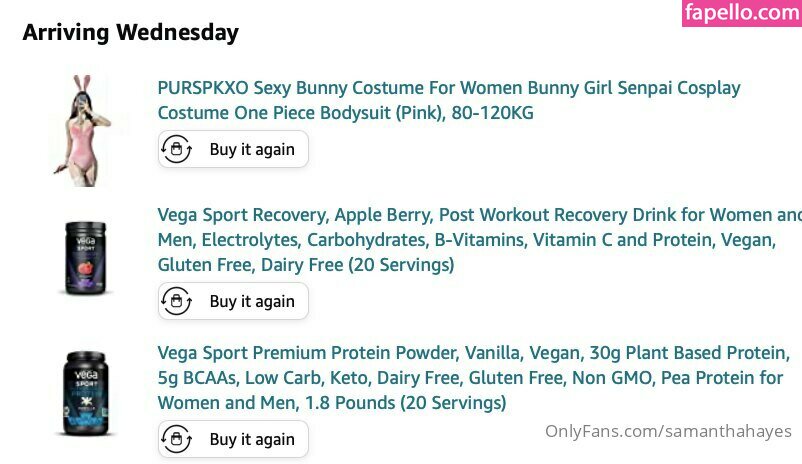Click the "Gluten Free, Dairy Free (20 Servings)" line

pyautogui.click(x=305, y=265)
